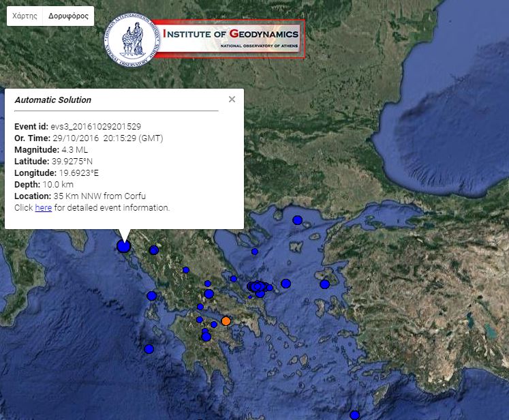Close the Automatic Solution popup
Viewport: 509px width, 420px height.
[232, 100]
